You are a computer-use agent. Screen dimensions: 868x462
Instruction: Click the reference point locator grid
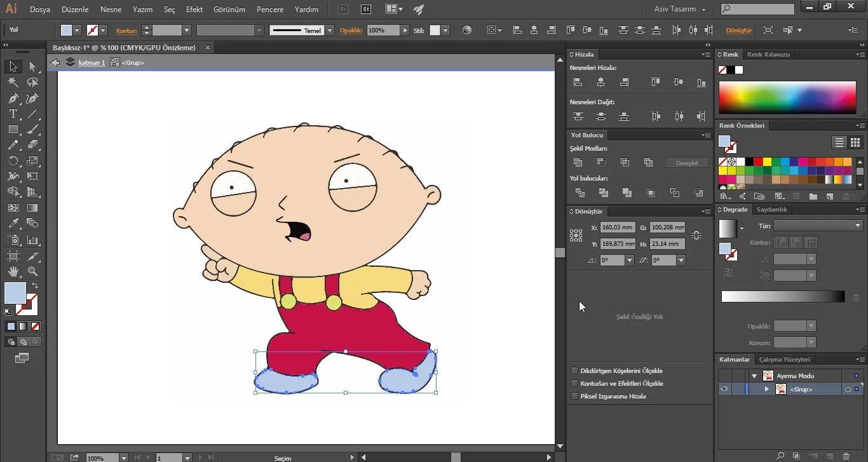(576, 236)
